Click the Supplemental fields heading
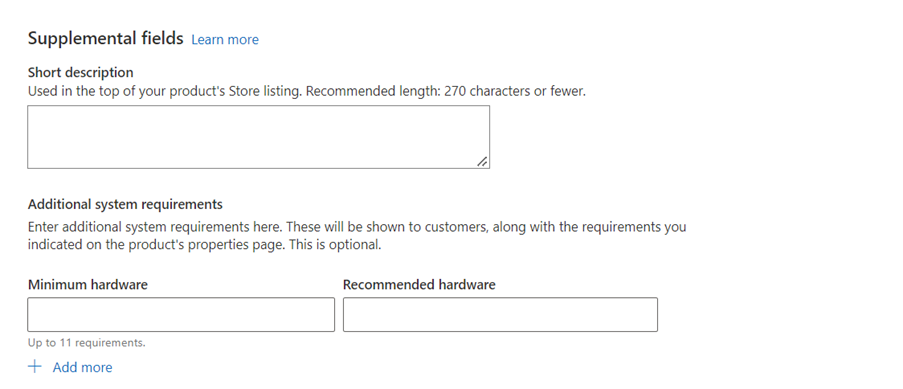The image size is (903, 389). pyautogui.click(x=105, y=39)
